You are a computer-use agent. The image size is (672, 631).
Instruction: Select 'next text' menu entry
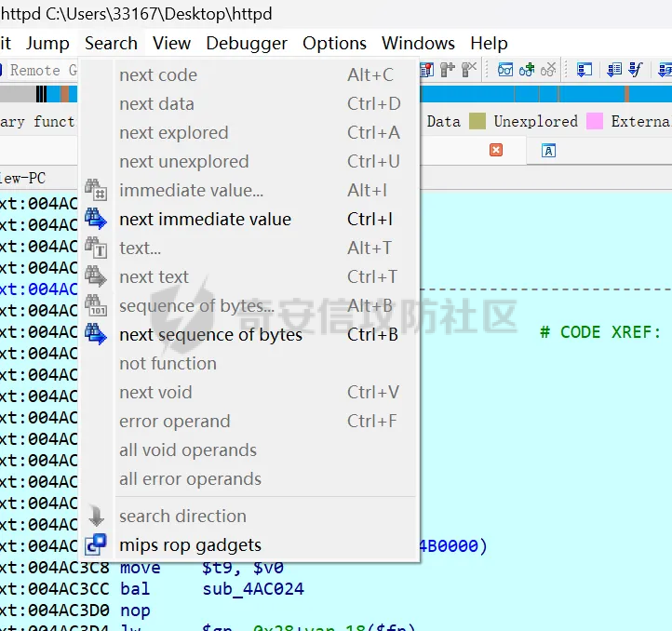(248, 277)
